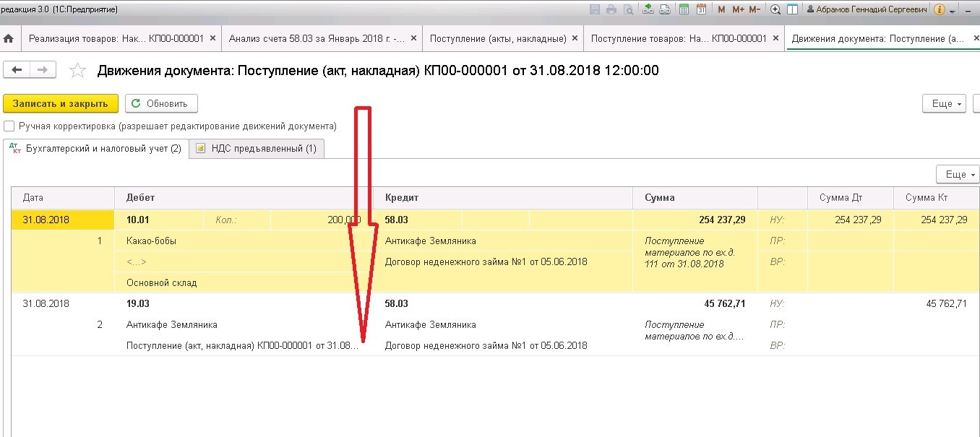The height and width of the screenshot is (437, 980).
Task: Select the <...> cell in first entry
Action: [244, 261]
